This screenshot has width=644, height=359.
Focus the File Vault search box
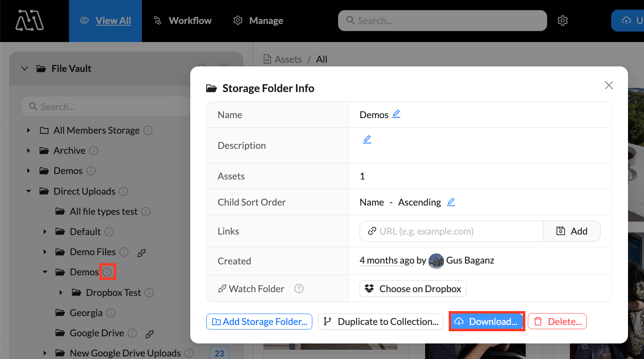[105, 106]
